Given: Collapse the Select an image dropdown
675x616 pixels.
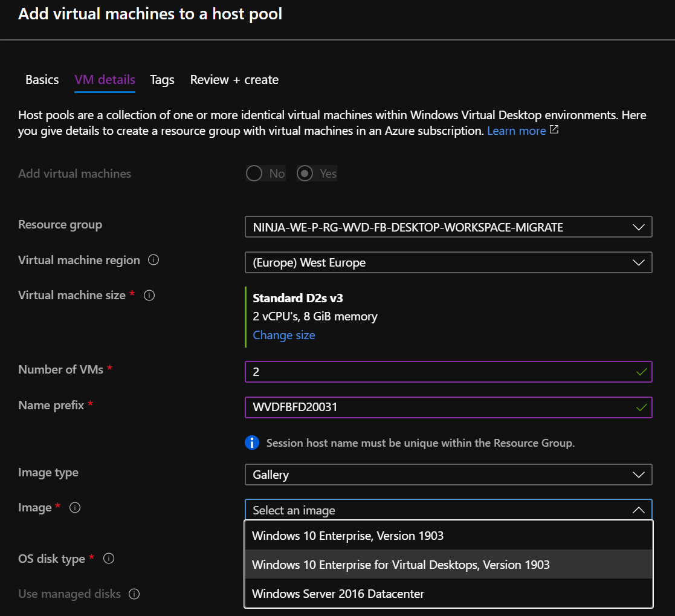Looking at the screenshot, I should 448,510.
